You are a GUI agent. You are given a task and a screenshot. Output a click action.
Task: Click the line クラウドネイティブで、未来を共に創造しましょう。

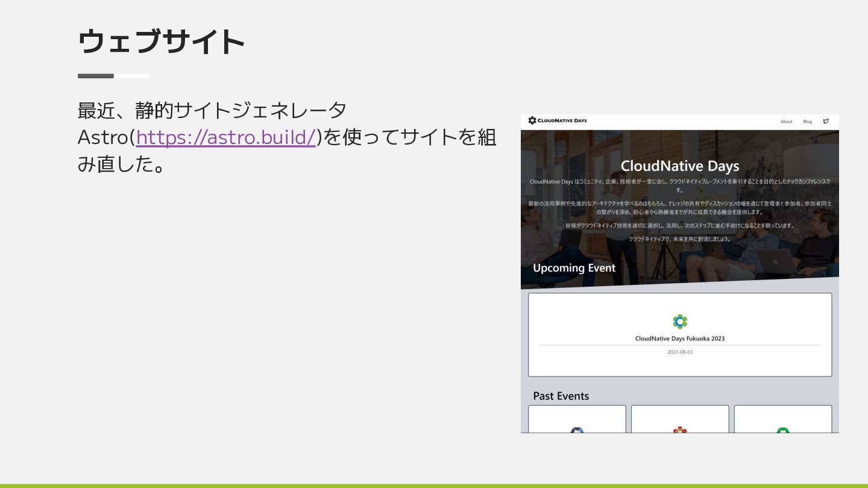click(680, 239)
